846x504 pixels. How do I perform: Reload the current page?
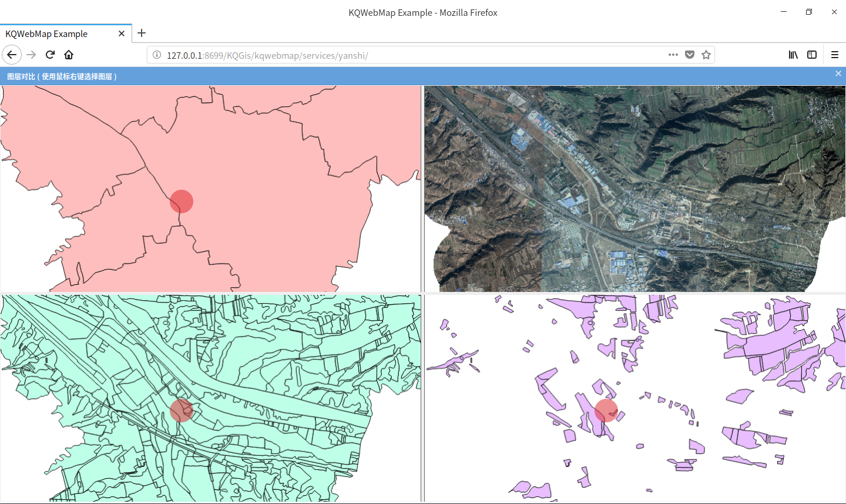tap(50, 55)
